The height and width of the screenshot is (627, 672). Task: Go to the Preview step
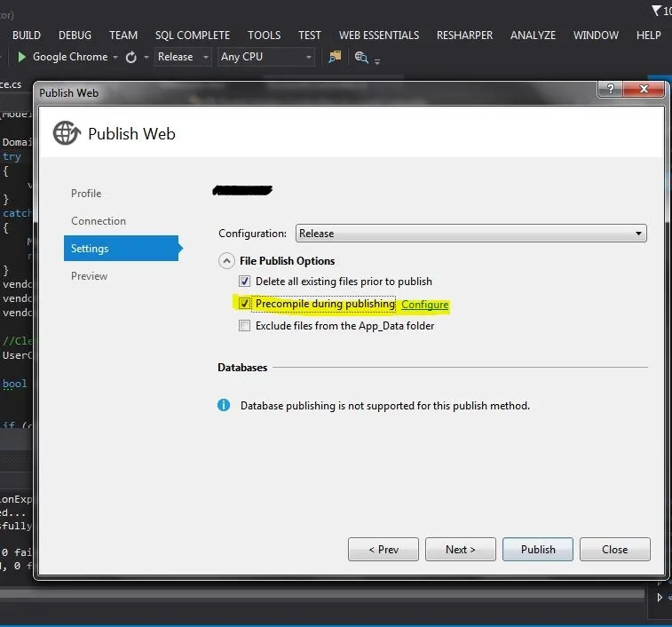tap(89, 276)
